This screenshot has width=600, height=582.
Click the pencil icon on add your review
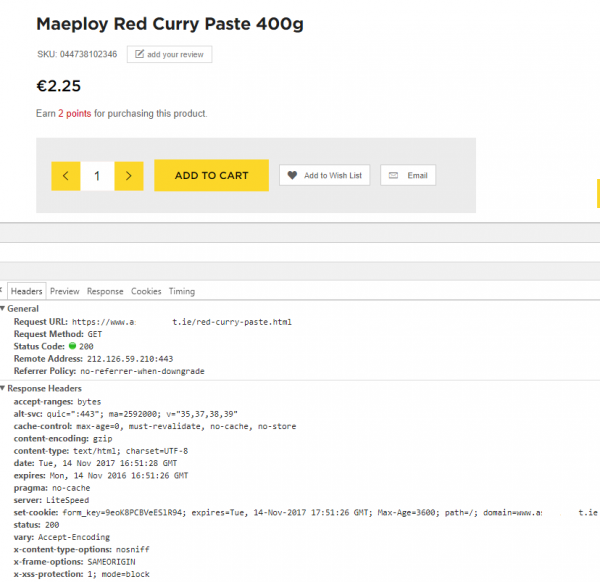pos(140,54)
